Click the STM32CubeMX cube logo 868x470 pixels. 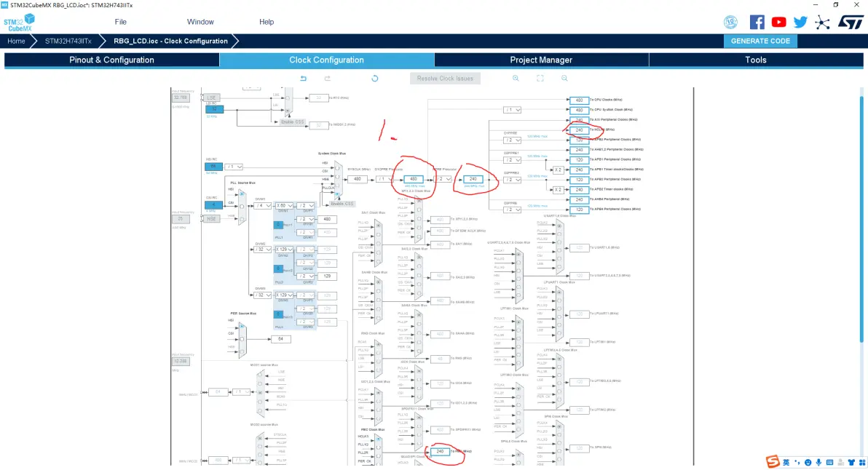point(20,23)
